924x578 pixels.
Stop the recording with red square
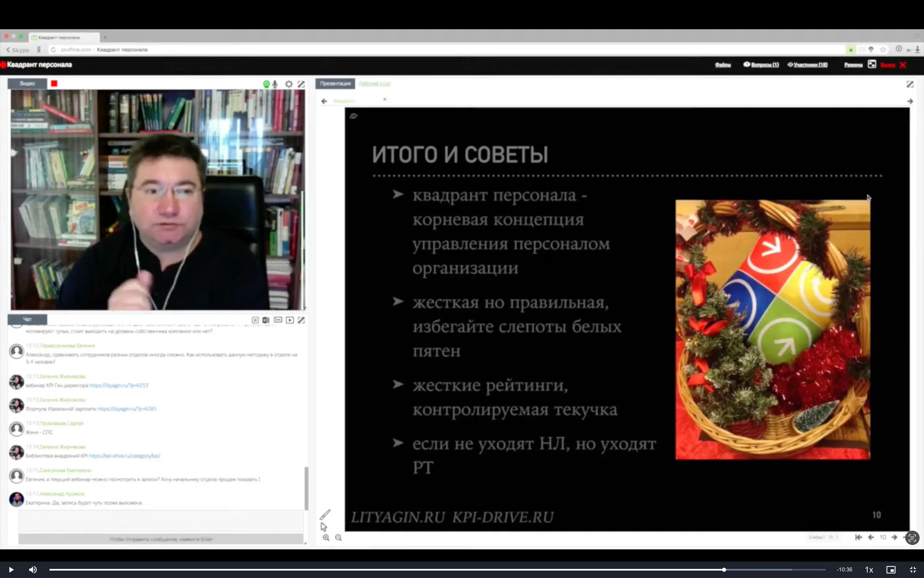[x=54, y=83]
